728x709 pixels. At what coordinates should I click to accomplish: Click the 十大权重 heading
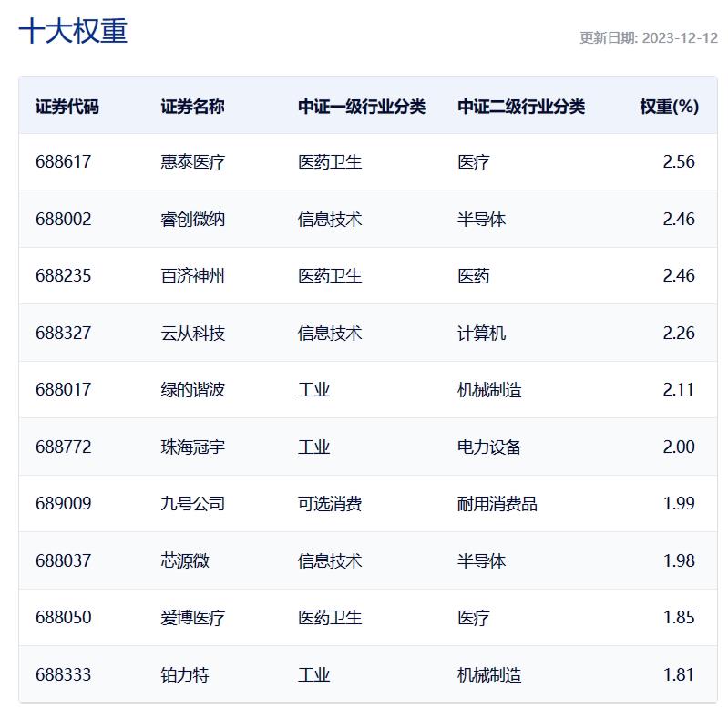[73, 31]
